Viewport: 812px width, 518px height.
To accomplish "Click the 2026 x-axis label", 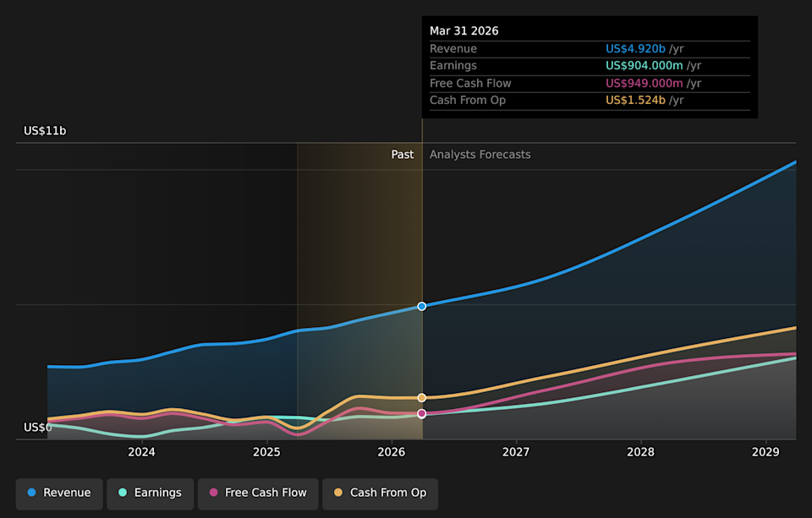I will coord(391,452).
